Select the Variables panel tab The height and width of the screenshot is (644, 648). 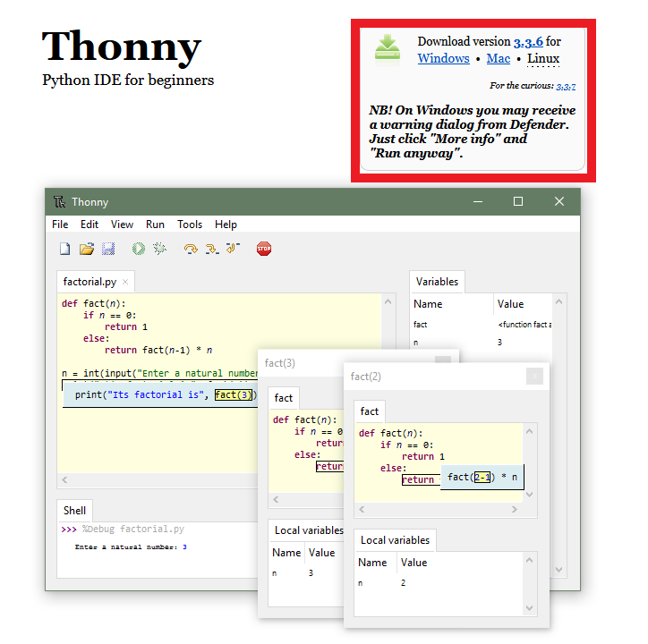[437, 282]
